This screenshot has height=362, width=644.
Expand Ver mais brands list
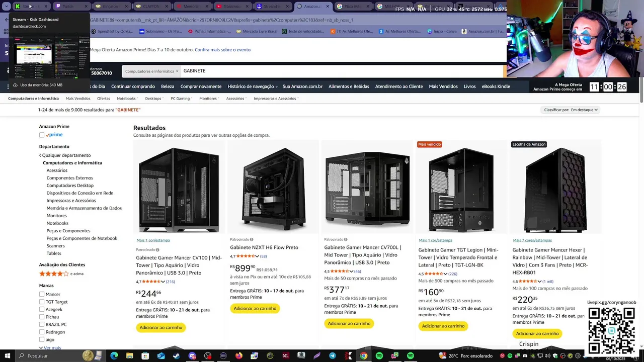click(x=50, y=348)
